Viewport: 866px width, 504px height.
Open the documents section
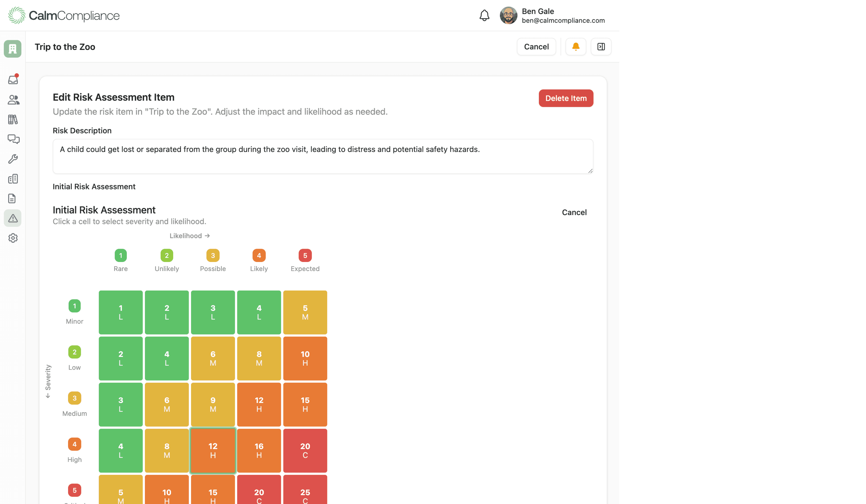[x=13, y=198]
